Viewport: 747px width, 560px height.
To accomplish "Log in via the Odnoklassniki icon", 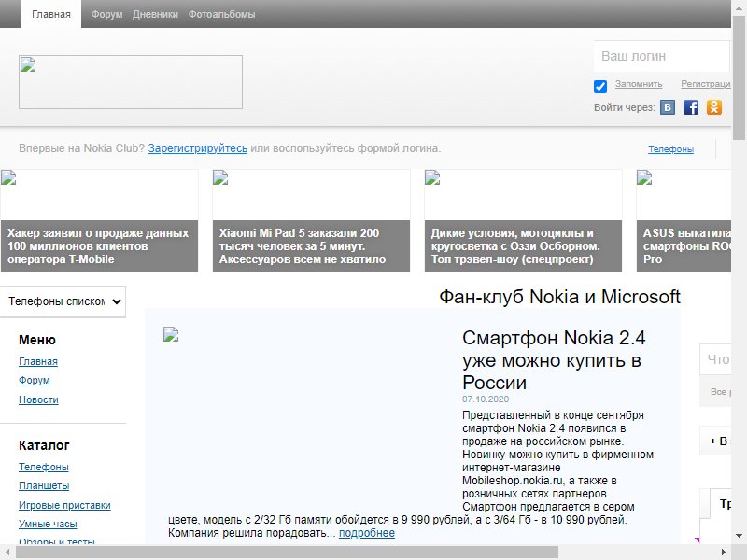I will tap(714, 107).
